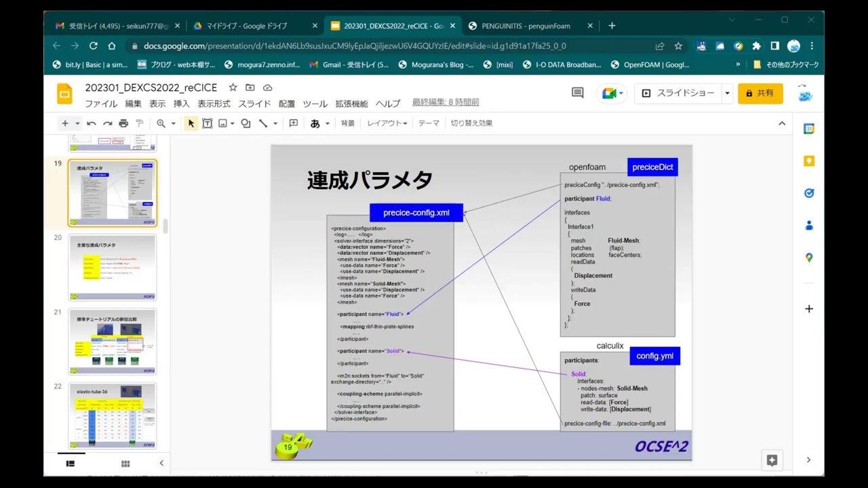Expand line type dropdown arrow
This screenshot has width=868, height=488.
pos(275,123)
